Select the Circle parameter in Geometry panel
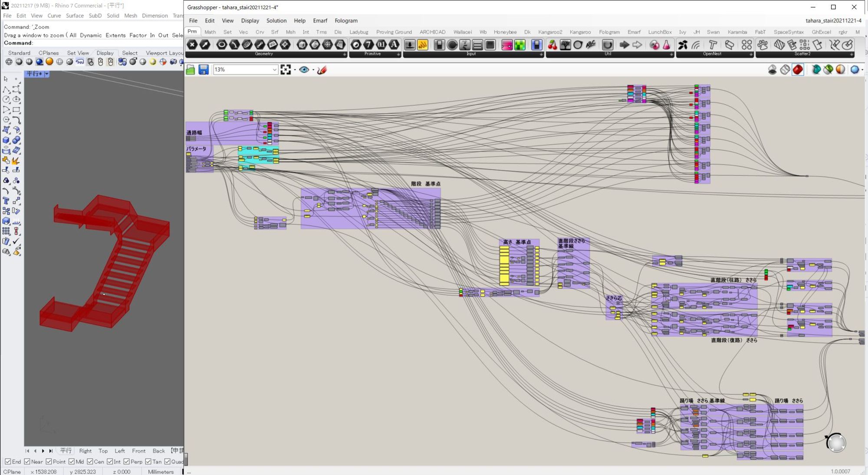Image resolution: width=868 pixels, height=475 pixels. pos(221,45)
